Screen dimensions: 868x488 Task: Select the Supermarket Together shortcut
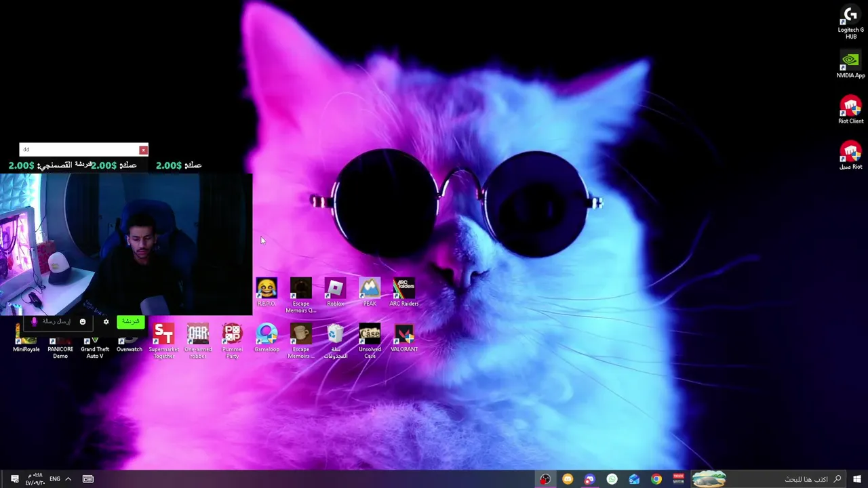click(163, 341)
